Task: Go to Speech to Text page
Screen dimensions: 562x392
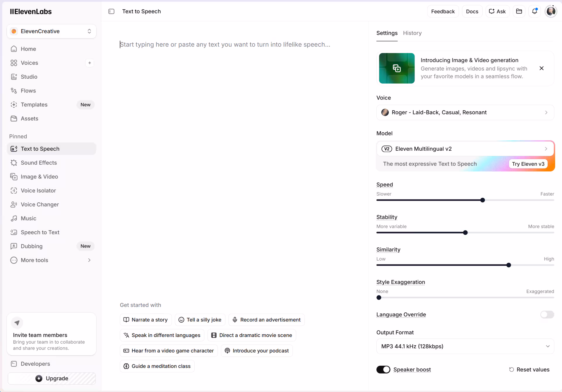Action: (x=52, y=232)
